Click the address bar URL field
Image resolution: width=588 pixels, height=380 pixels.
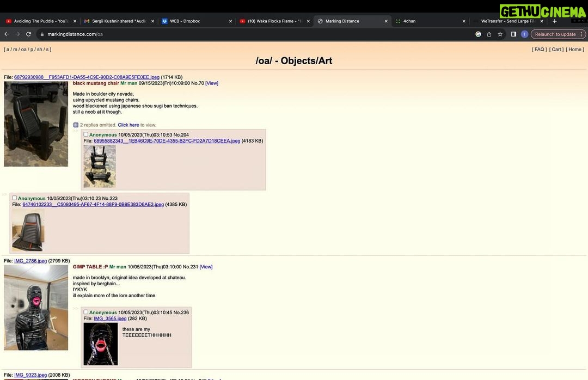(255, 34)
